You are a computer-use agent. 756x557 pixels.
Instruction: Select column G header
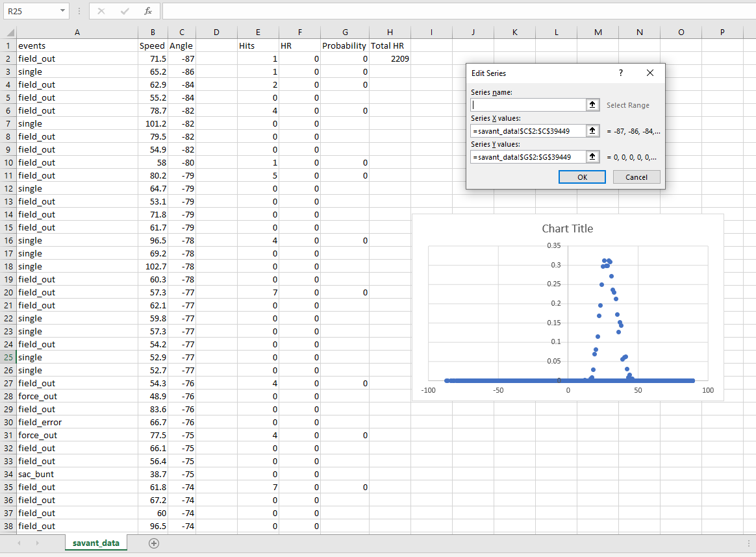tap(346, 32)
